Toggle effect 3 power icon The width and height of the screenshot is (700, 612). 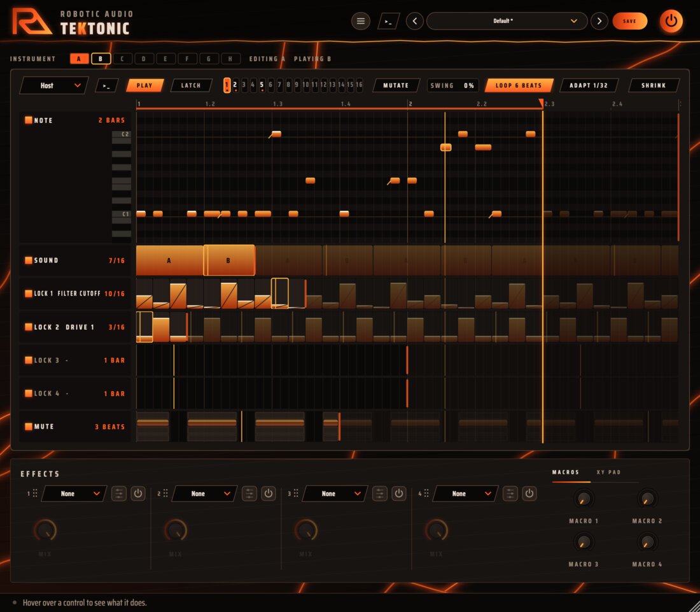(x=398, y=494)
